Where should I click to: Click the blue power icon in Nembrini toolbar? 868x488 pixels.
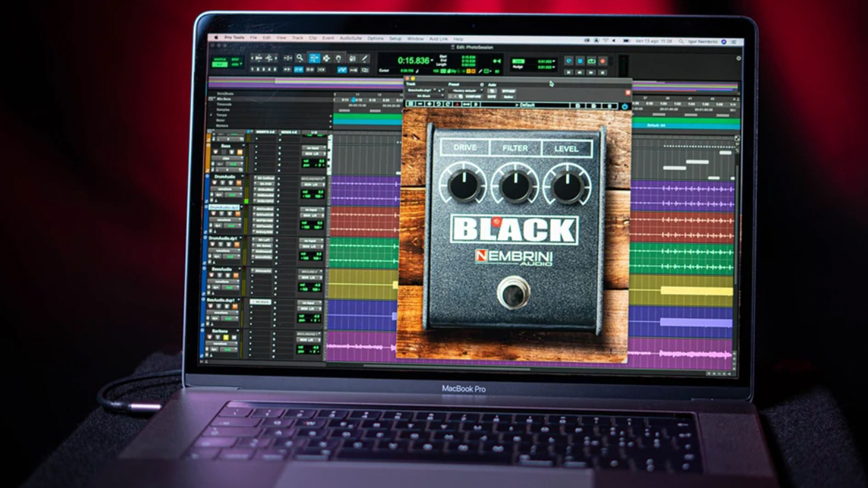click(625, 106)
